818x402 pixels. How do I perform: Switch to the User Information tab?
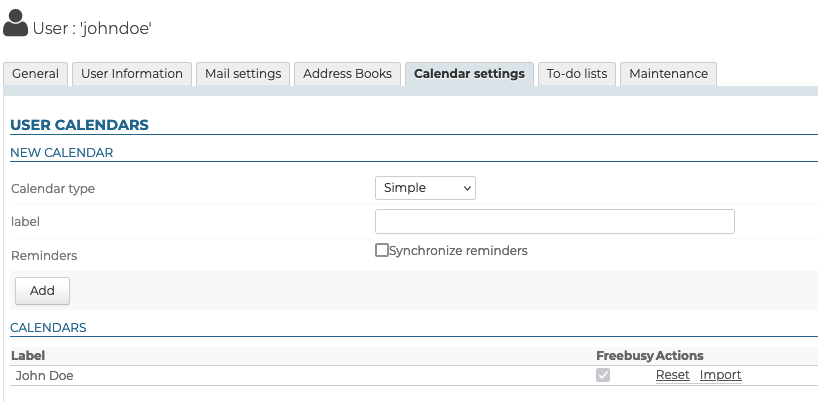(132, 74)
